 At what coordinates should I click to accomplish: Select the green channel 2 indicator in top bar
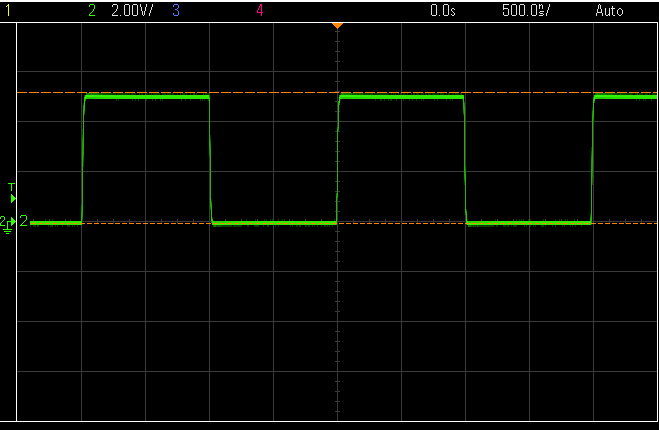pos(92,11)
